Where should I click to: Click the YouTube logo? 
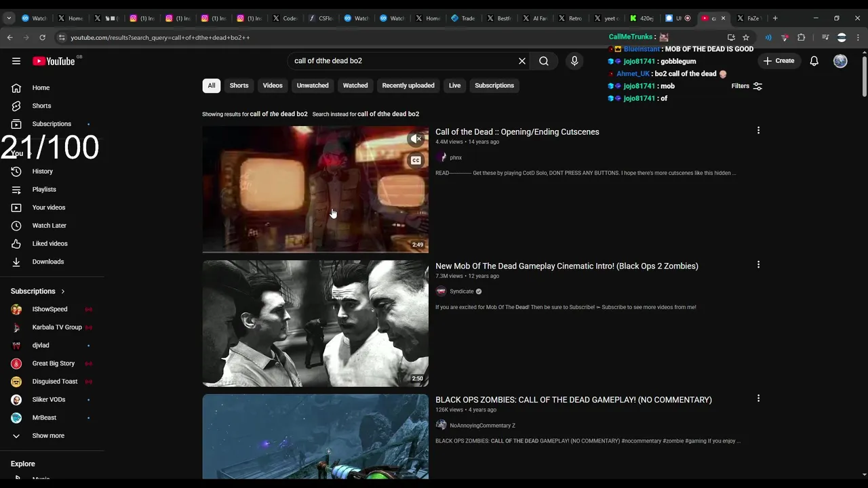coord(54,61)
